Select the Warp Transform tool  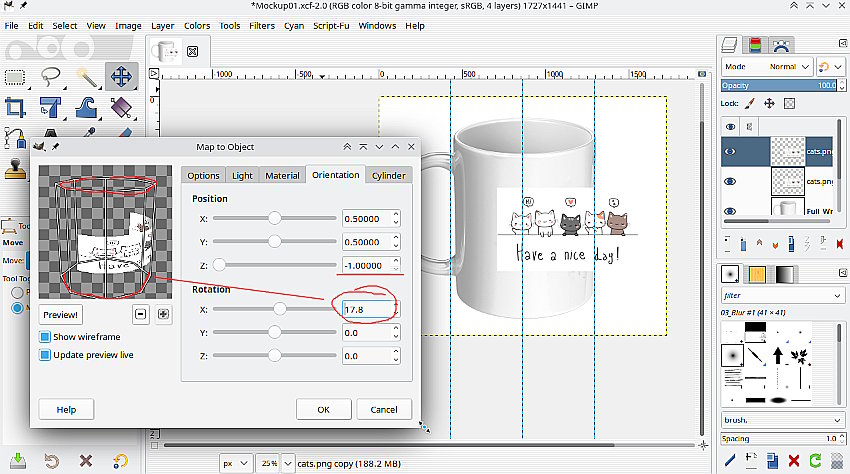pyautogui.click(x=87, y=107)
